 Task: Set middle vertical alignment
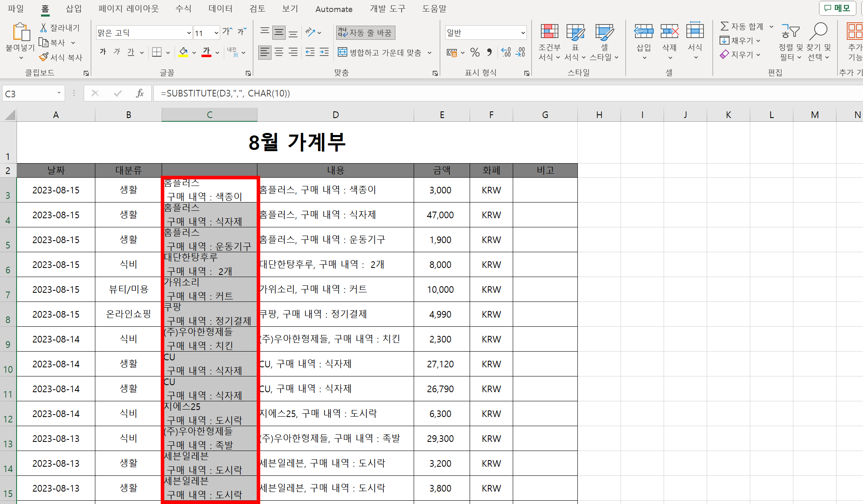279,32
